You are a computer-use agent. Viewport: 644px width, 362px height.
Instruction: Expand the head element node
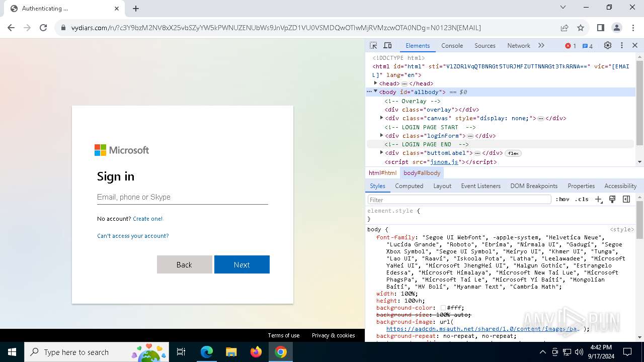375,83
